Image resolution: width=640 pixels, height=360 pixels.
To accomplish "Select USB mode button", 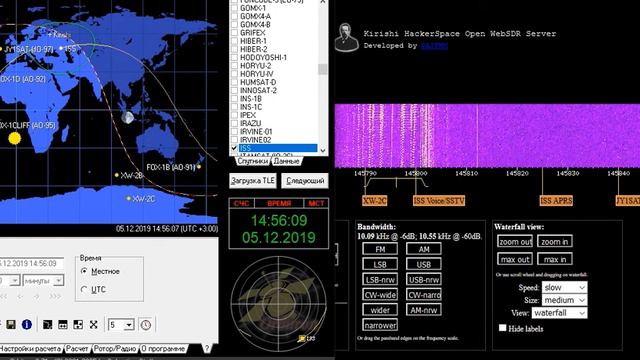I will click(x=424, y=264).
